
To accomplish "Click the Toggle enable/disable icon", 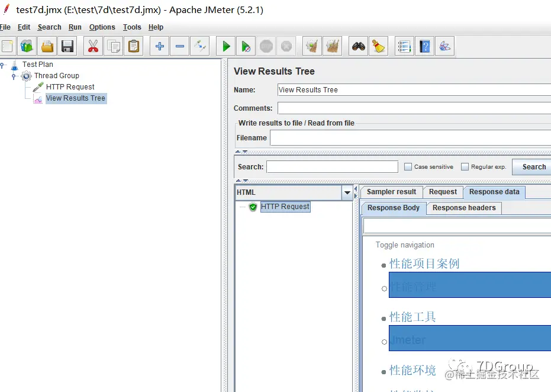I will (x=200, y=46).
